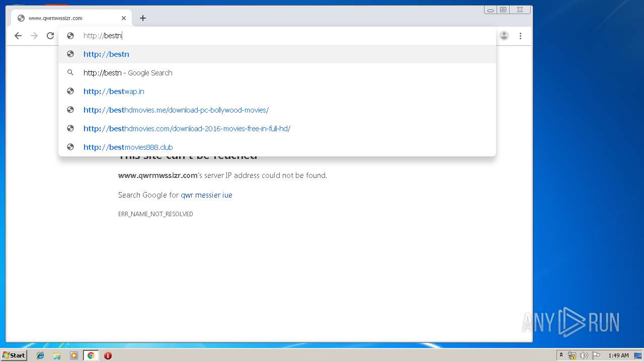
Task: Select besthdmovies.com 2016 movies suggestion
Action: click(x=277, y=129)
